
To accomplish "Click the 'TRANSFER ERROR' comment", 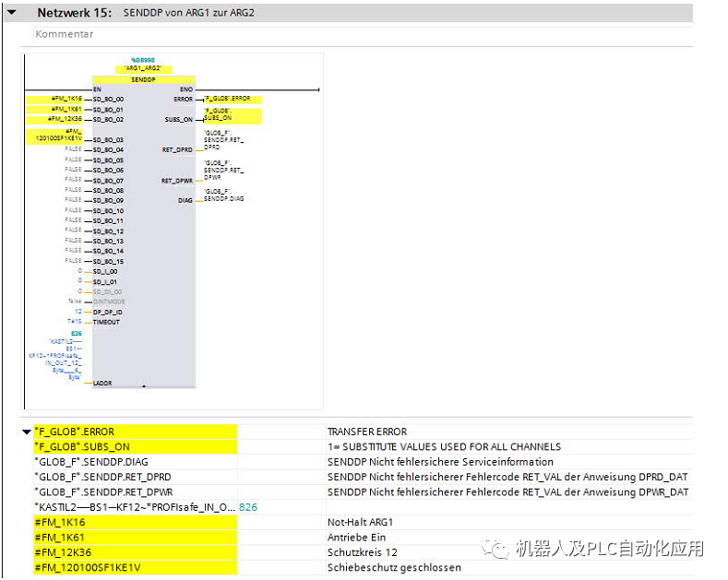I will 367,432.
